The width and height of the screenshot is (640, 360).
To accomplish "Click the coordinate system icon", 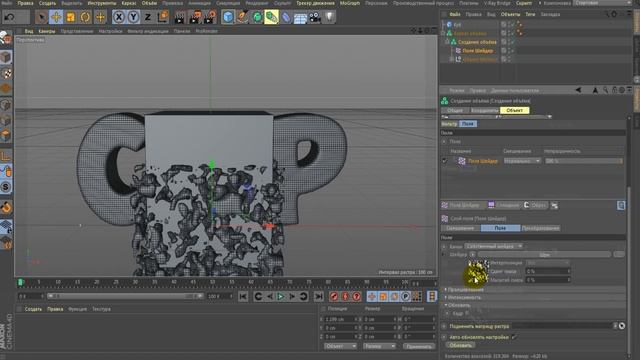I will (163, 17).
